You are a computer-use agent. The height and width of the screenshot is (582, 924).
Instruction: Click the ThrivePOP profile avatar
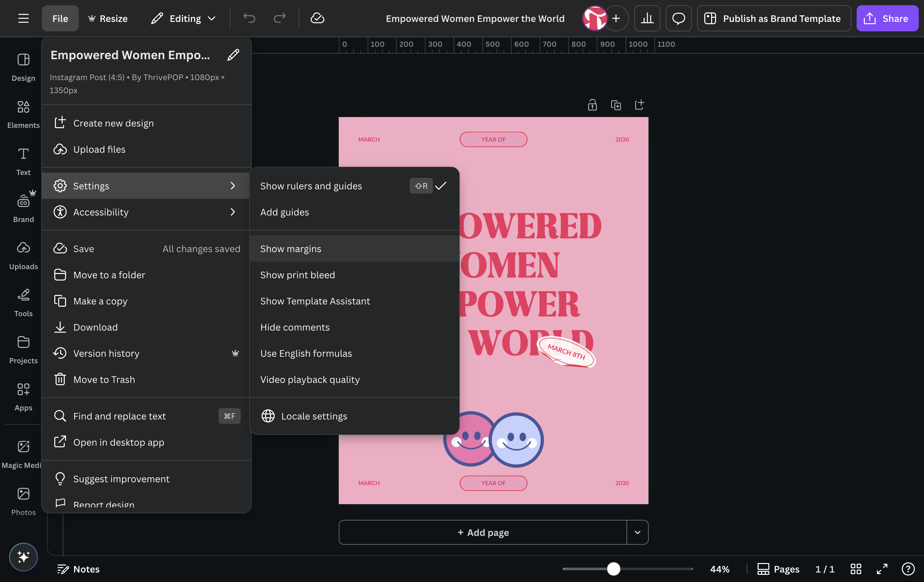click(595, 18)
